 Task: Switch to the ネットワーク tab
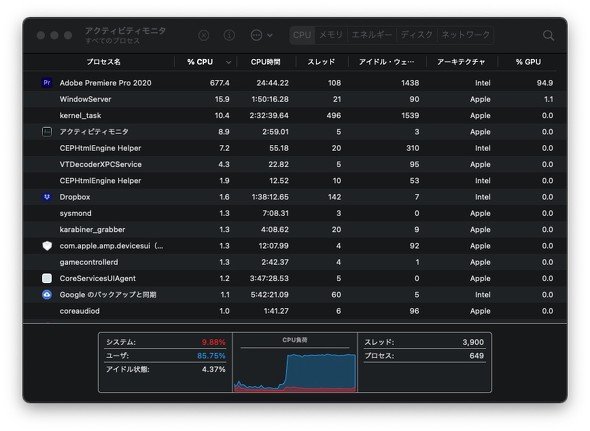(x=465, y=35)
